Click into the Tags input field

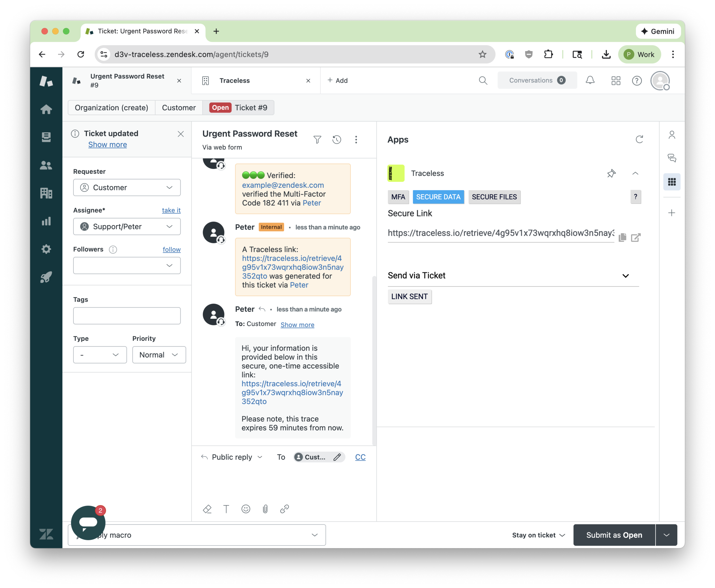tap(127, 316)
